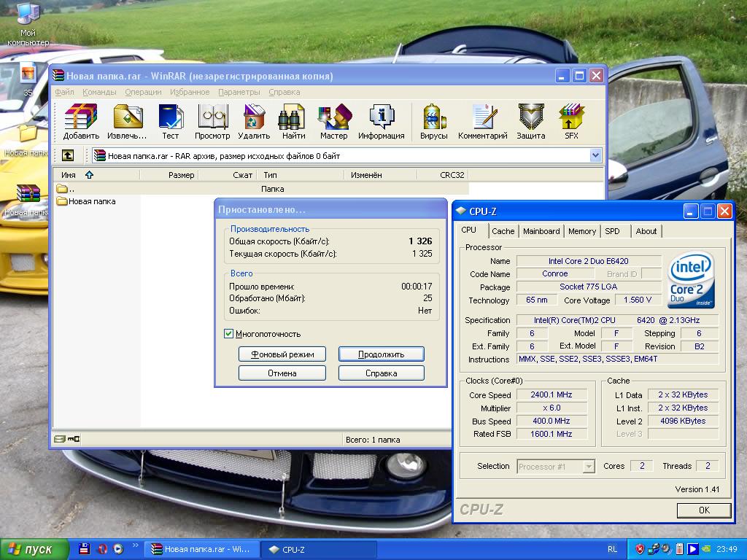Open the Файл menu

pos(64,92)
